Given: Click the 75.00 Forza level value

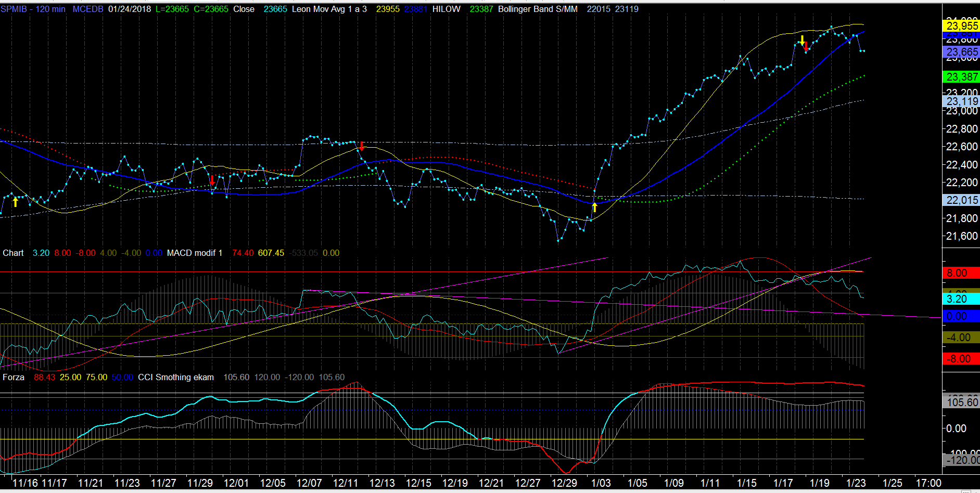Looking at the screenshot, I should pos(96,377).
